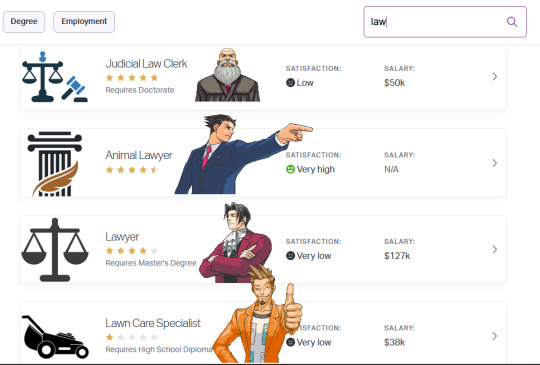This screenshot has height=365, width=540.
Task: Open the Degree filter dropdown
Action: pos(24,22)
